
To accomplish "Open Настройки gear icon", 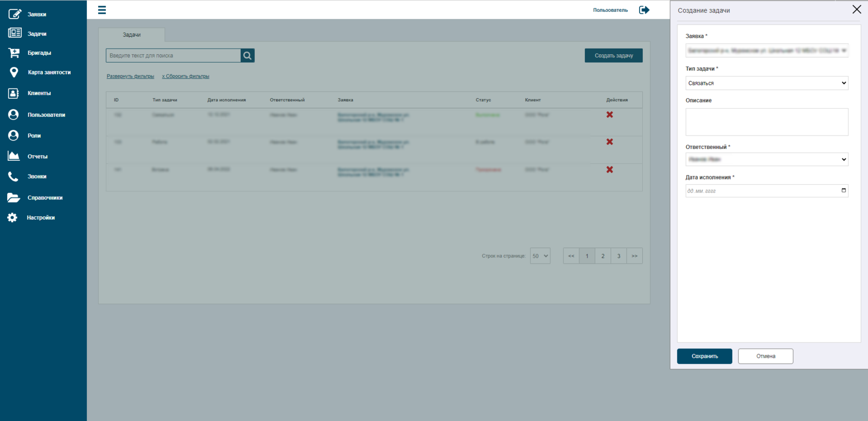I will tap(12, 218).
